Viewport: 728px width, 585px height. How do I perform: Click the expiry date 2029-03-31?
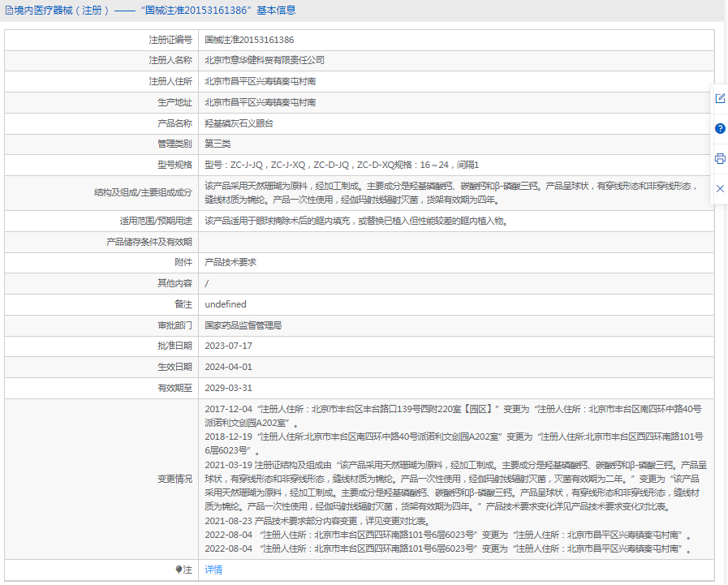click(x=228, y=388)
